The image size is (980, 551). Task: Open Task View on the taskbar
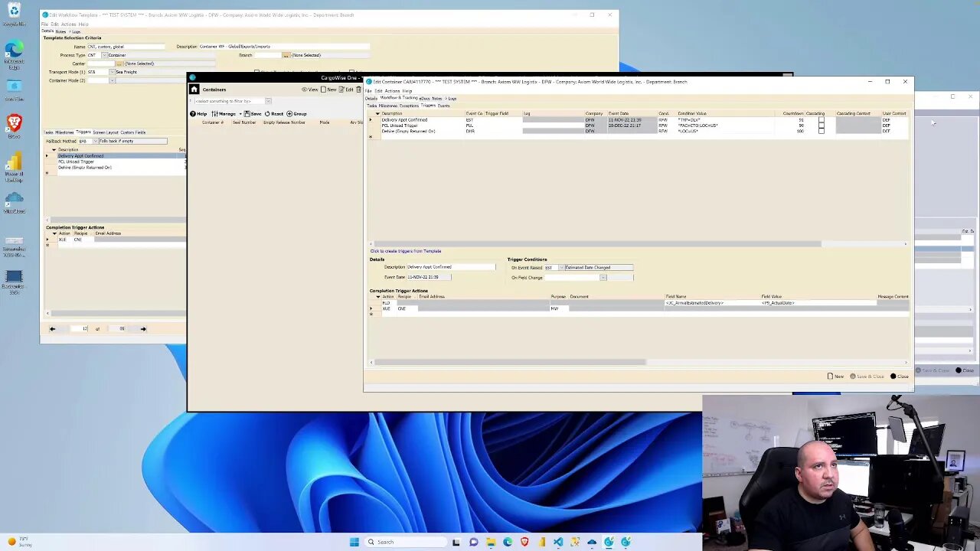(x=456, y=542)
